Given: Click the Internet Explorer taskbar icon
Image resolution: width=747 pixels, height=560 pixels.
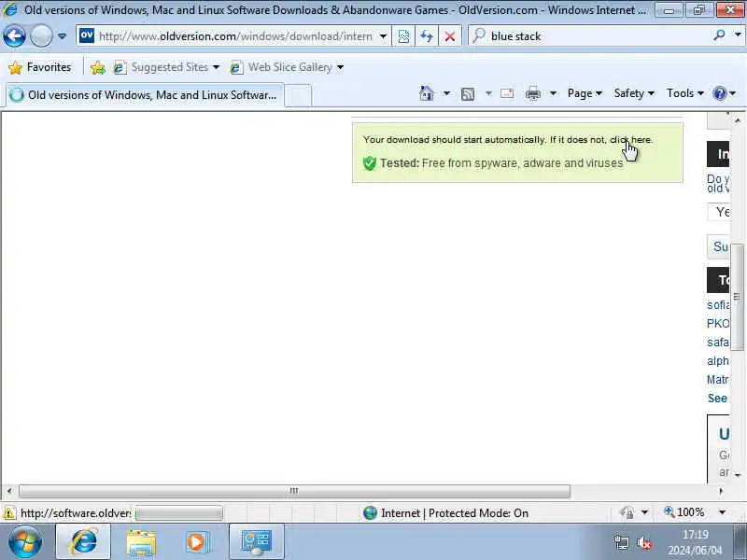Looking at the screenshot, I should 83,542.
